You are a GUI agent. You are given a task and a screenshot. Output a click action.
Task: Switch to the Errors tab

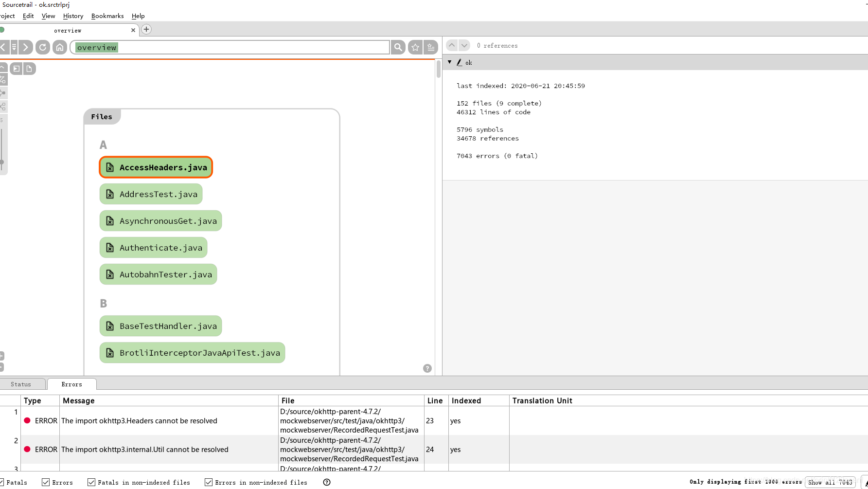tap(72, 384)
